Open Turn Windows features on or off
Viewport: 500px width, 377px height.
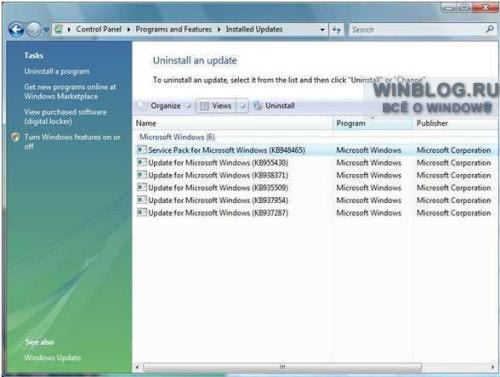click(72, 142)
